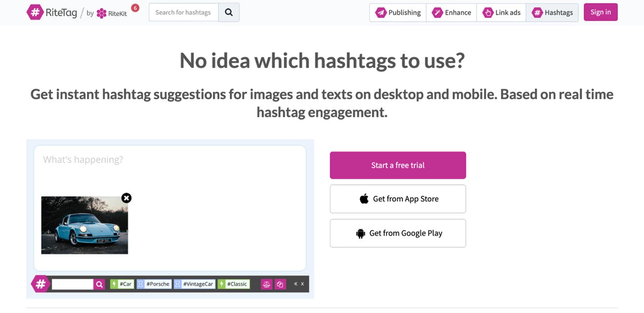
Task: Click the pink hashtag hexagon in the toolbar
Action: tap(40, 284)
